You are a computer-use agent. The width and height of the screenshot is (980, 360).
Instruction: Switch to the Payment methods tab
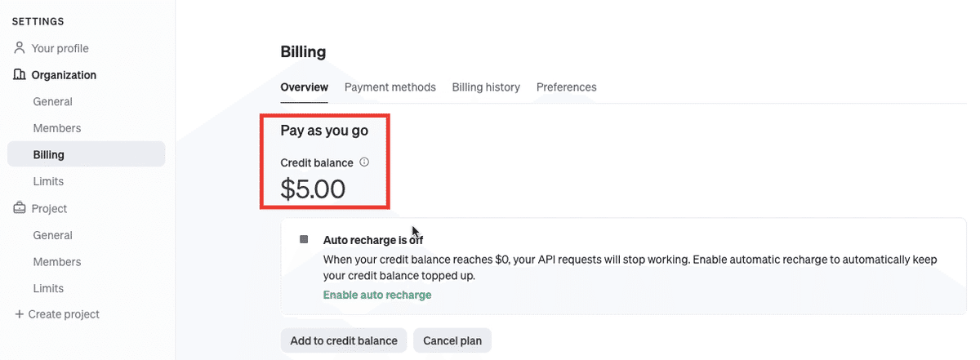click(390, 87)
